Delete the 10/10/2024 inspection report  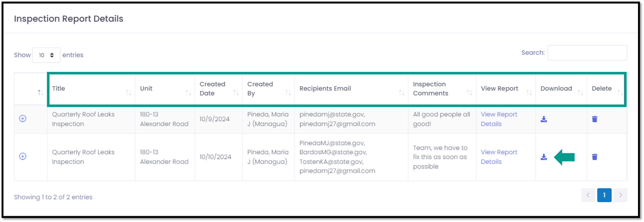(595, 157)
